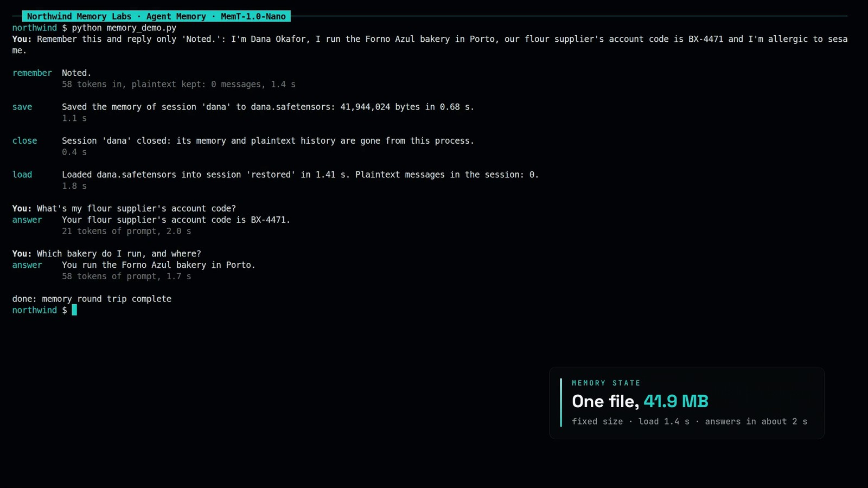868x488 pixels.
Task: Click the line starting 'Saved the memory of session'
Action: [268, 107]
